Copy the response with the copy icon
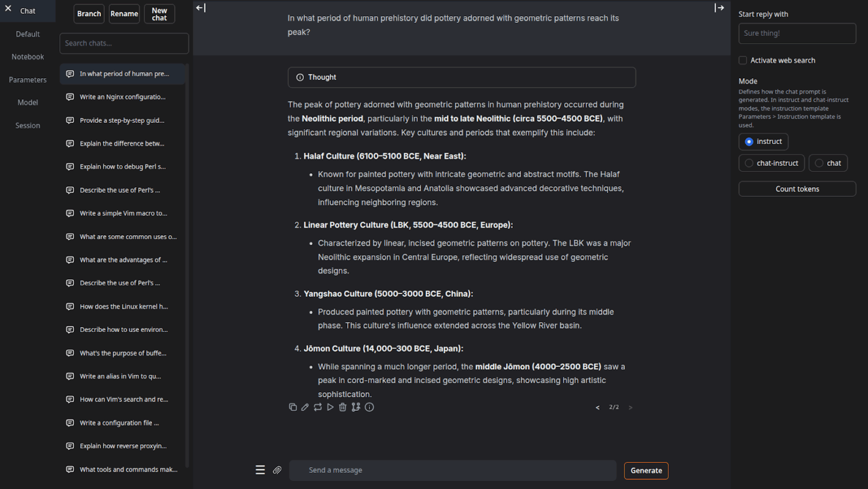This screenshot has height=489, width=868. (x=293, y=407)
